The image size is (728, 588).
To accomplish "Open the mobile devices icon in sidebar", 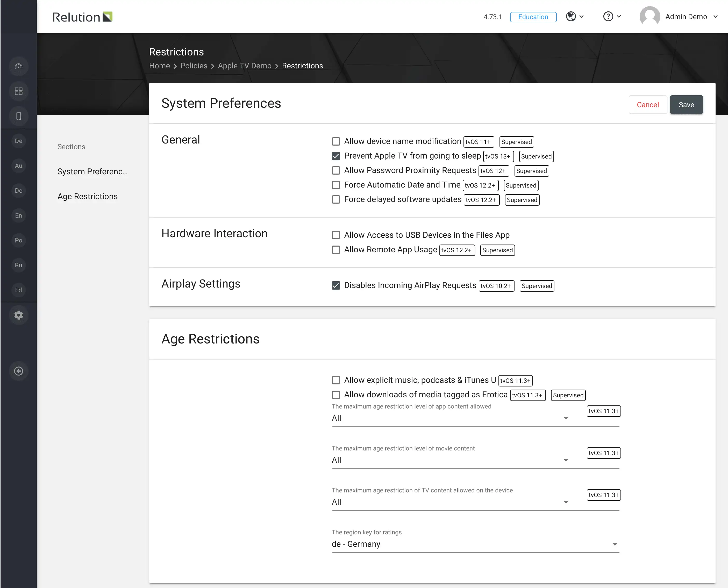I will tap(19, 116).
